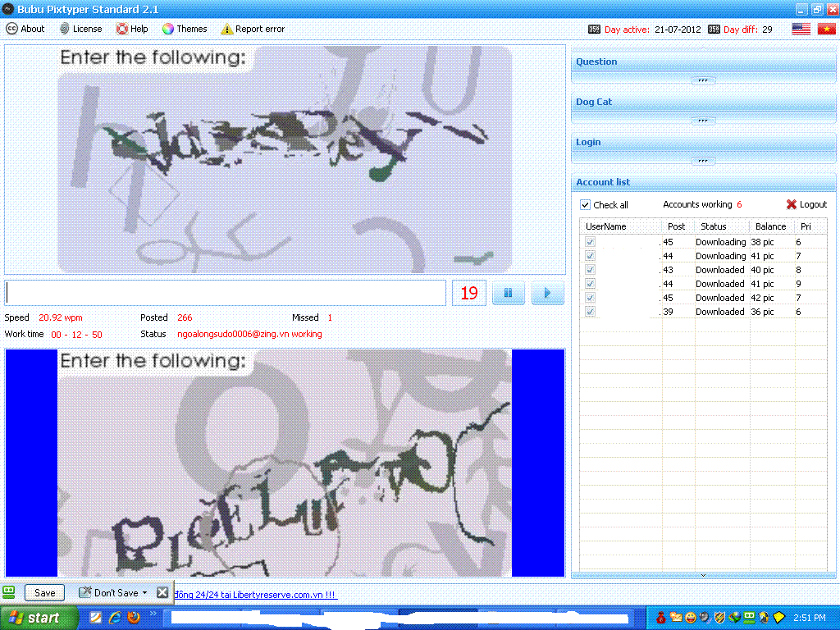Click the calendar icon beside Day diff
Viewport: 840px width, 630px height.
tap(714, 30)
